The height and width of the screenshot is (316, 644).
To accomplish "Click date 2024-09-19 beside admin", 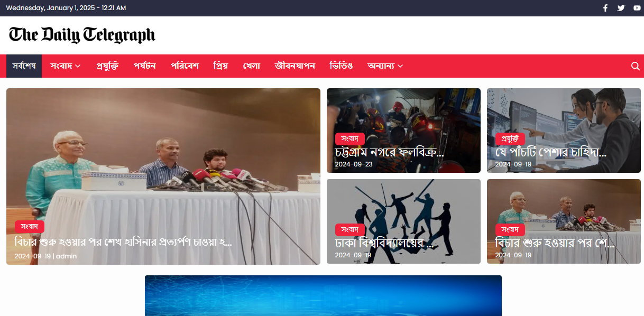I will [32, 256].
